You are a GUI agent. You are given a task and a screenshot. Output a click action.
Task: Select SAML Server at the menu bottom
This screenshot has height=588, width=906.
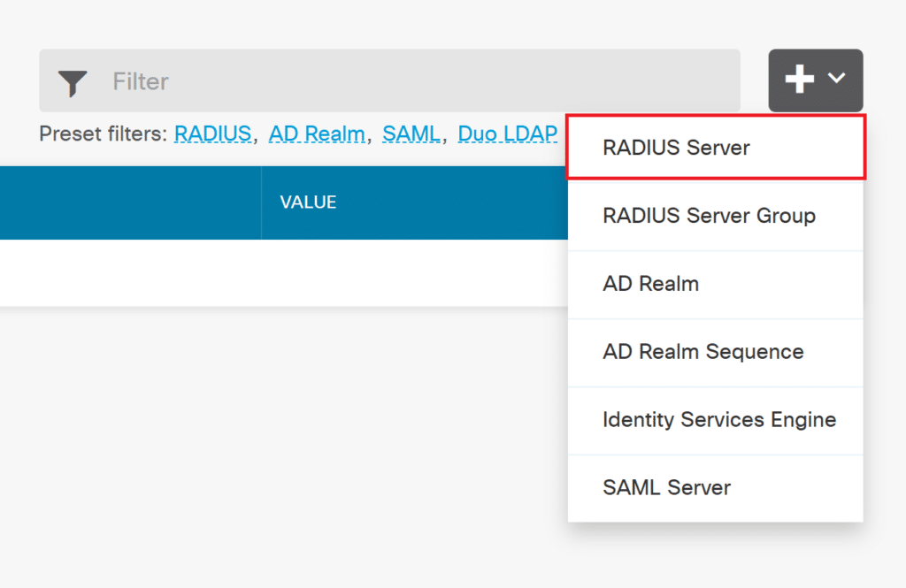click(x=666, y=487)
